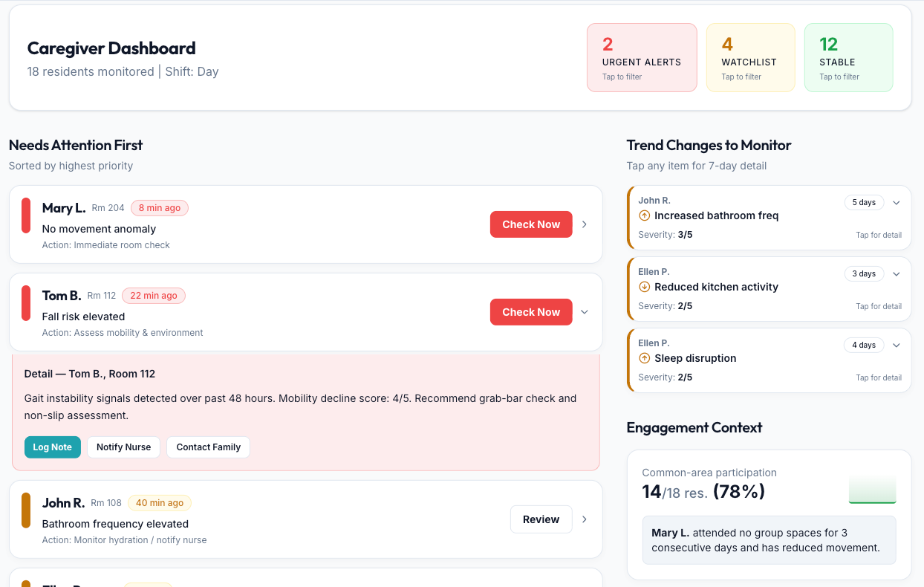Click Tap for detail on Reduced kitchen activity
The image size is (924, 587).
point(879,306)
